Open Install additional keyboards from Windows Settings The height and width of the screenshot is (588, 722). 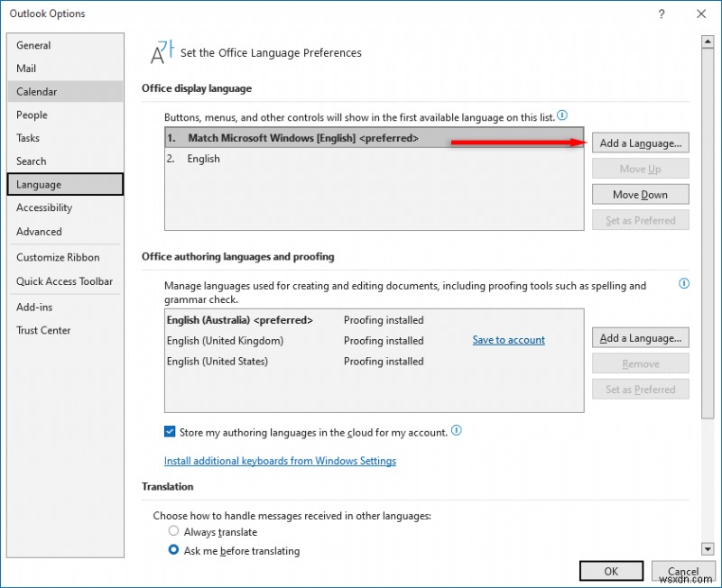pos(280,461)
